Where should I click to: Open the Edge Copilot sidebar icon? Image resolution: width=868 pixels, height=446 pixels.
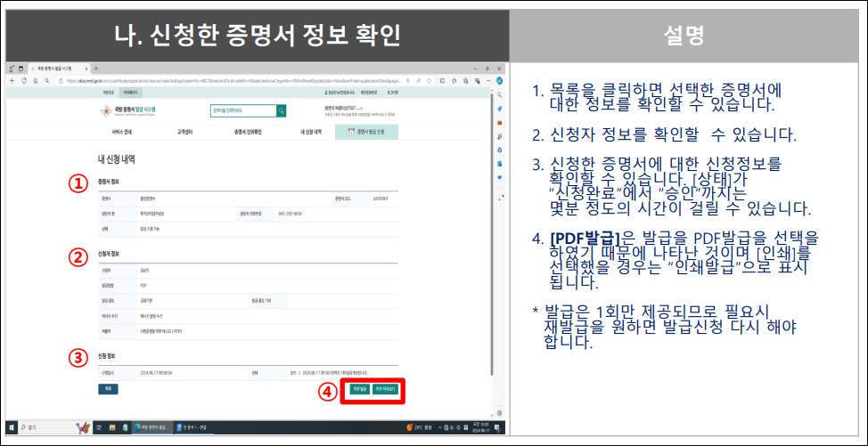[x=500, y=80]
